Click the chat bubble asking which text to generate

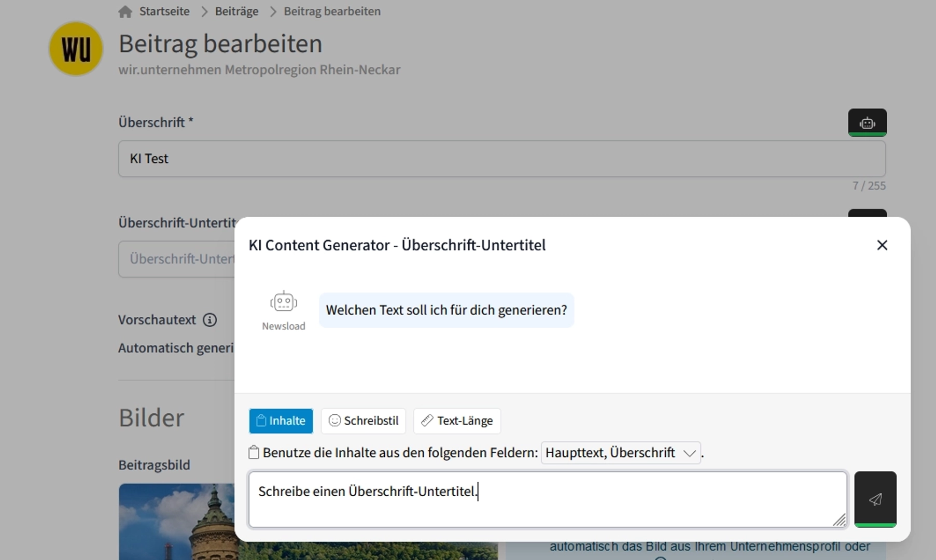click(446, 310)
